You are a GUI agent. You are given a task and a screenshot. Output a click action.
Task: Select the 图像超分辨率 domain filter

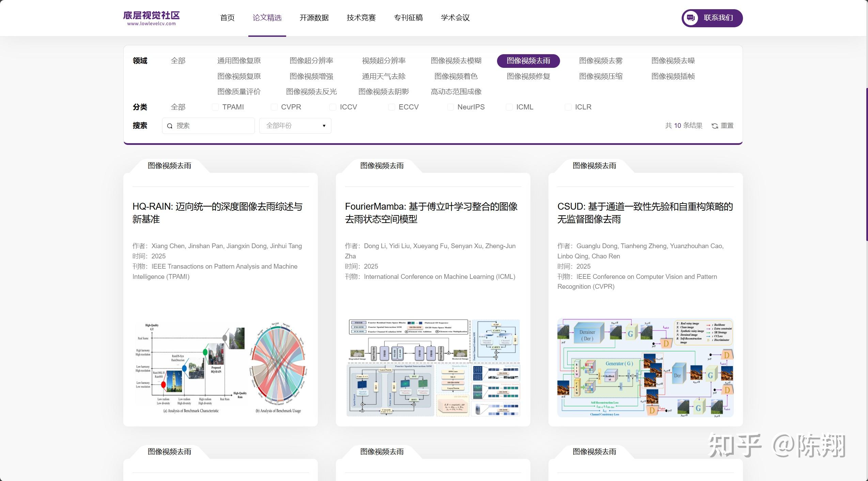(x=311, y=61)
